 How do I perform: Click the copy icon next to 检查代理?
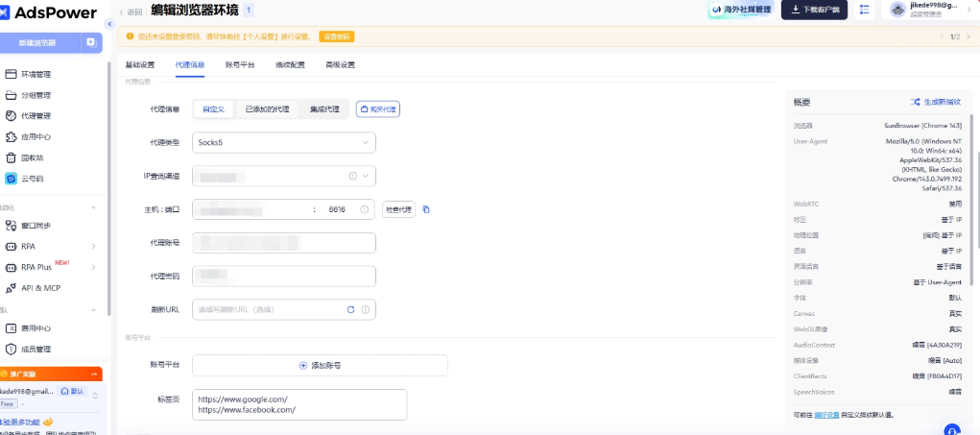[x=426, y=209]
